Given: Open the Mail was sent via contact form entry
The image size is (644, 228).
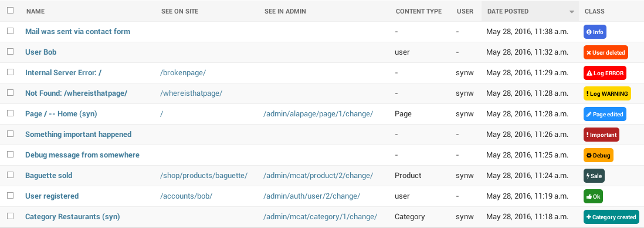Looking at the screenshot, I should [x=77, y=32].
